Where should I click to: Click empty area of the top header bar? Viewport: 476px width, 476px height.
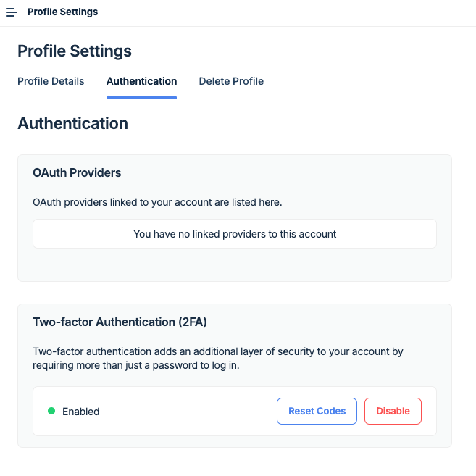coord(290,12)
